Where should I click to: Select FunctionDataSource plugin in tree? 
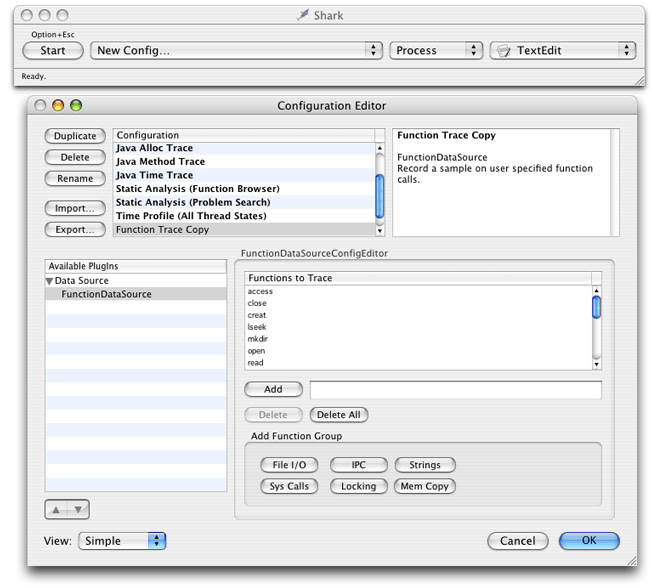(106, 294)
